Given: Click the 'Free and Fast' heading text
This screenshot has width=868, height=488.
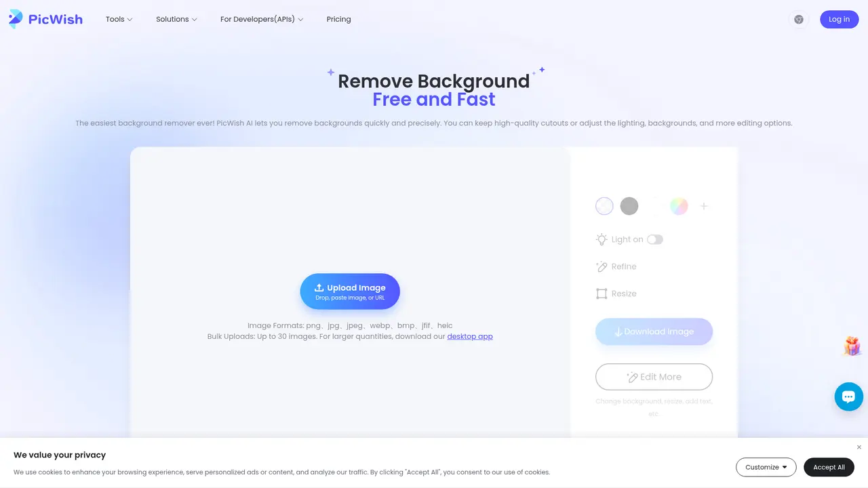Looking at the screenshot, I should 434,100.
